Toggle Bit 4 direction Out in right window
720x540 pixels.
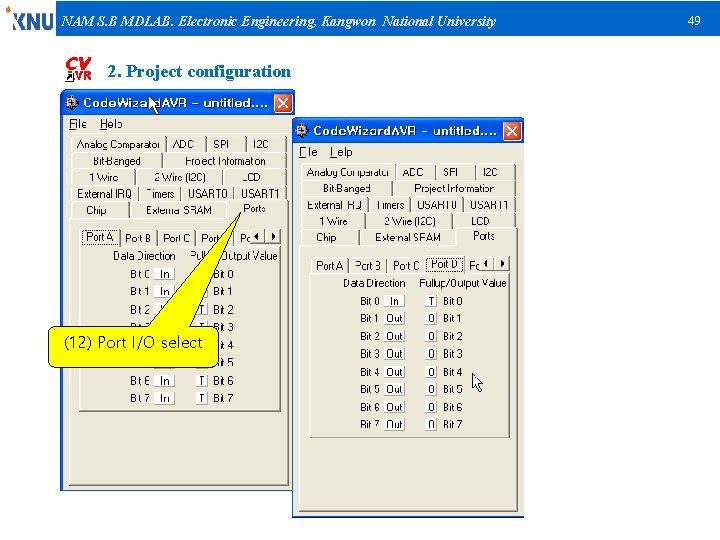point(394,372)
